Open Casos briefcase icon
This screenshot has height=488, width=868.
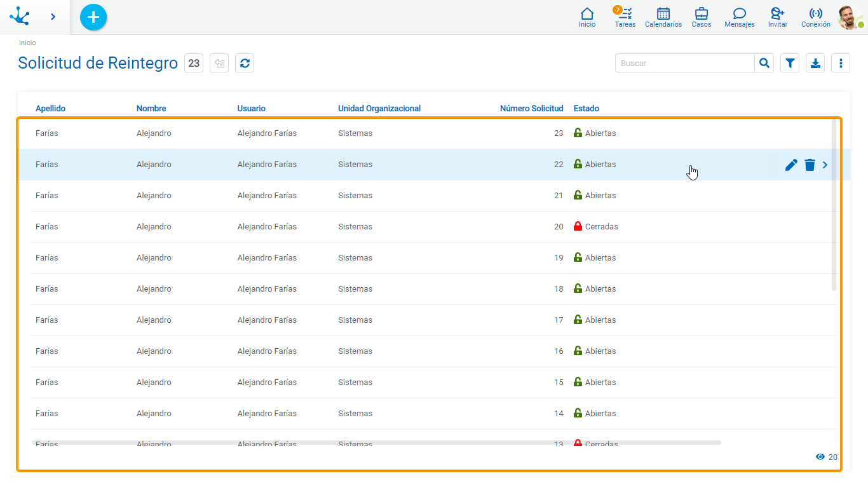tap(702, 17)
